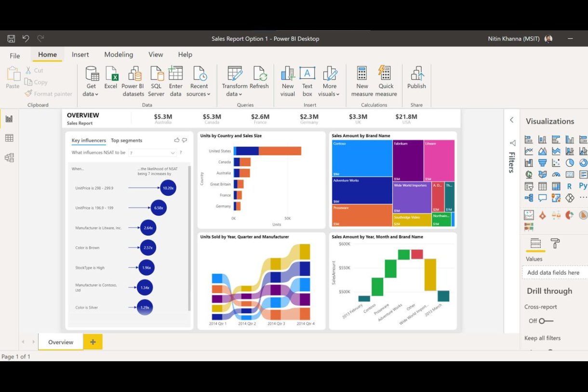Screen dimensions: 588x392
Task: Get more visuals via ellipsis icon
Action: pyautogui.click(x=583, y=198)
